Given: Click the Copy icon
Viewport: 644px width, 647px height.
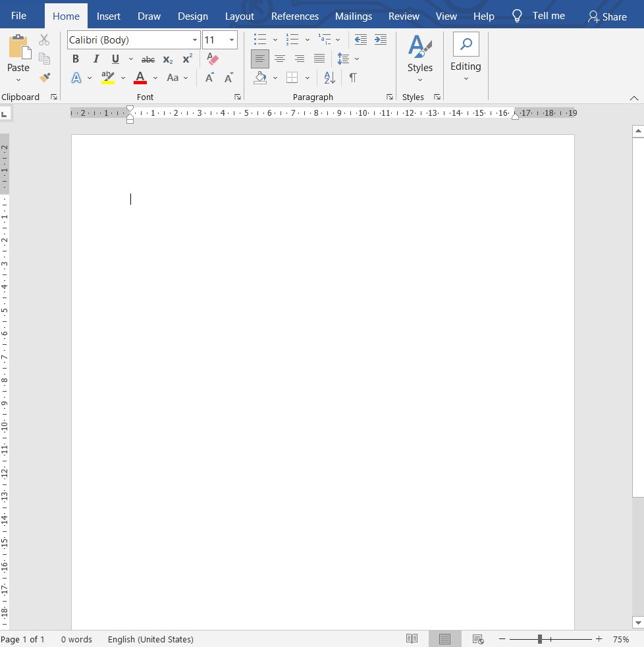Looking at the screenshot, I should click(x=44, y=59).
